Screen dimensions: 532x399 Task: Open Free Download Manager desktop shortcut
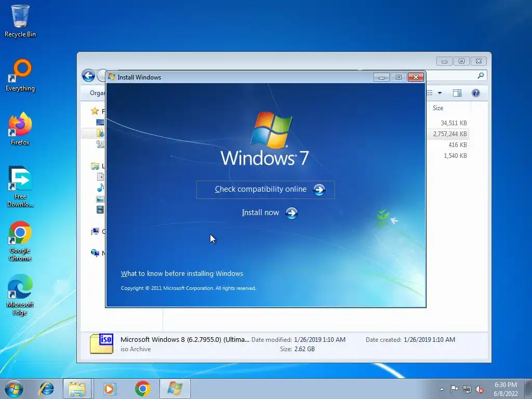20,187
